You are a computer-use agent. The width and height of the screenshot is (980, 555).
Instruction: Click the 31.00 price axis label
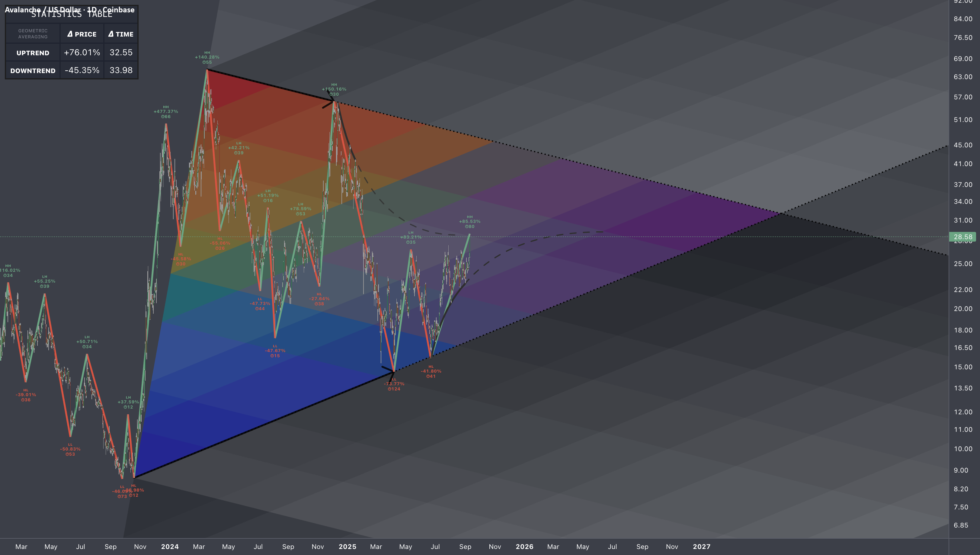(x=963, y=220)
